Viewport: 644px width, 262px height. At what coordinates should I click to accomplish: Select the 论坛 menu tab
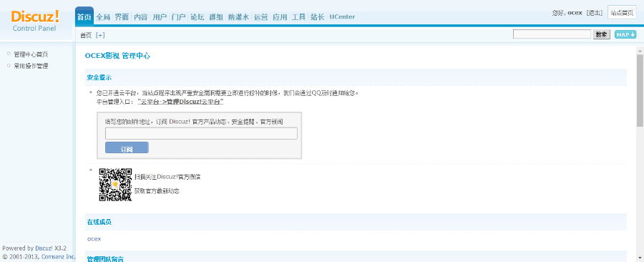pyautogui.click(x=197, y=17)
